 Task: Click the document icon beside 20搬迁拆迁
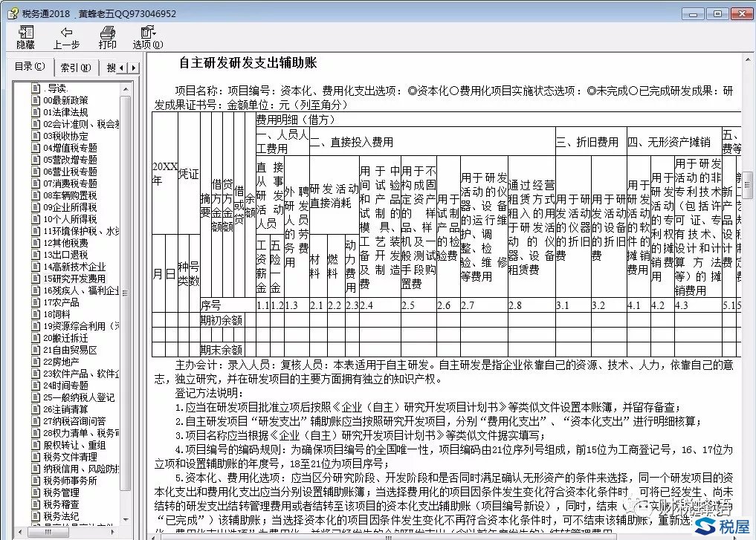(x=36, y=338)
